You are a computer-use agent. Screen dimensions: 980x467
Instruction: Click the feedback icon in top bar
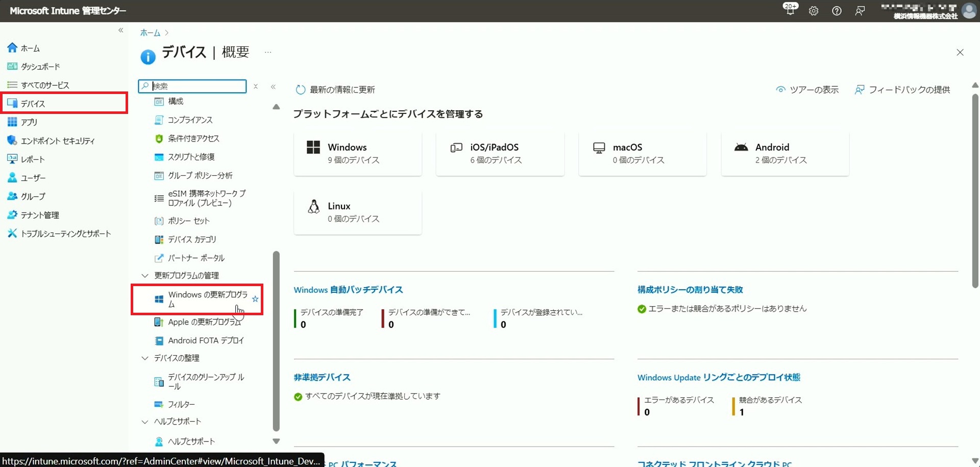coord(860,11)
